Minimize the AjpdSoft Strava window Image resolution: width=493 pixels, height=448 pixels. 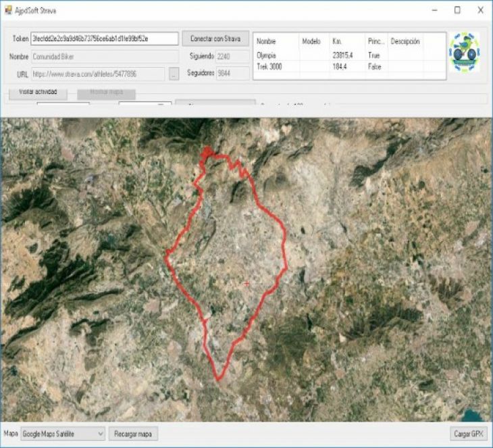pyautogui.click(x=434, y=10)
